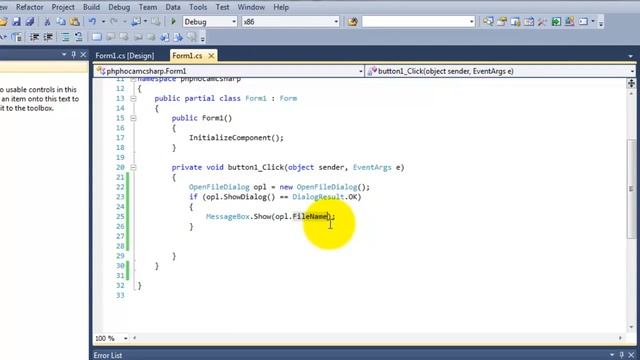The image size is (640, 360).
Task: Close the Toolbox panel
Action: pos(83,54)
